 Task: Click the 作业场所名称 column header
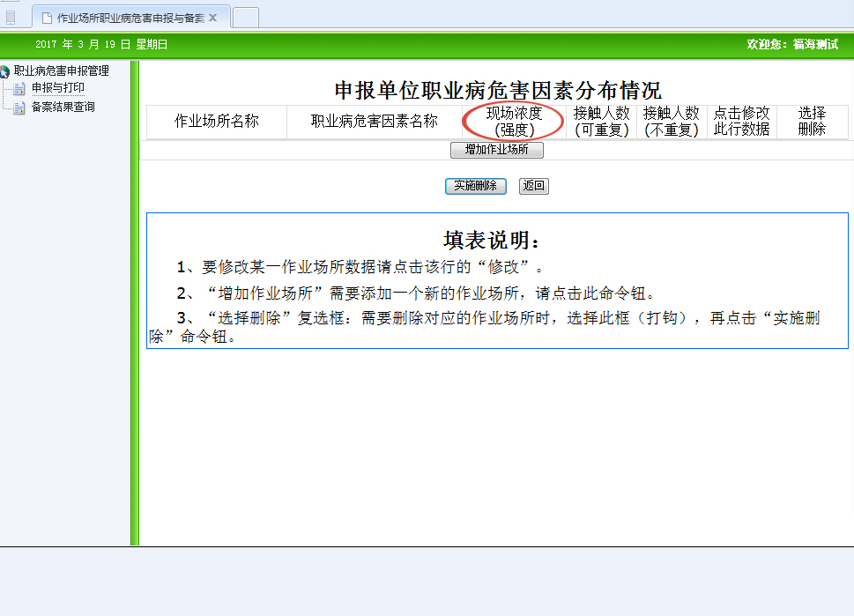(217, 122)
